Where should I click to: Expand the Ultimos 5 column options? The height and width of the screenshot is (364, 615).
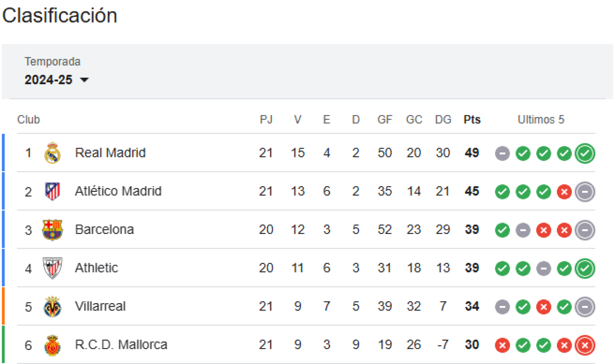coord(541,120)
